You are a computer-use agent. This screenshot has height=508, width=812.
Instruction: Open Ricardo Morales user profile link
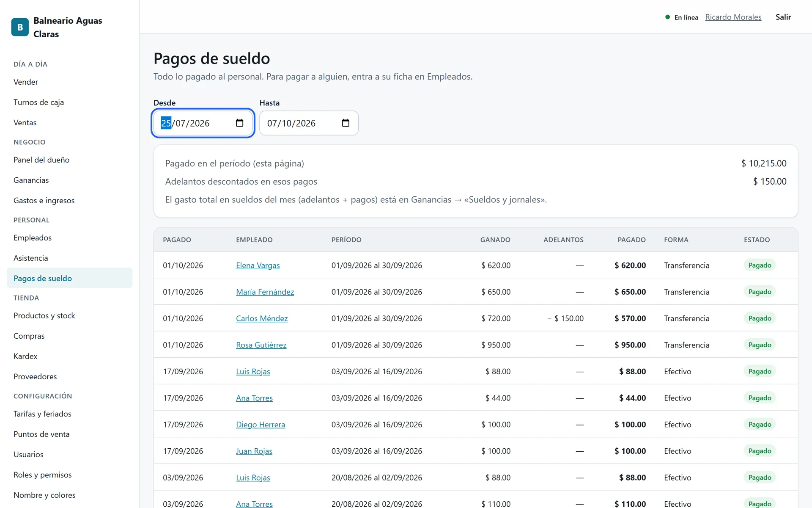[733, 17]
